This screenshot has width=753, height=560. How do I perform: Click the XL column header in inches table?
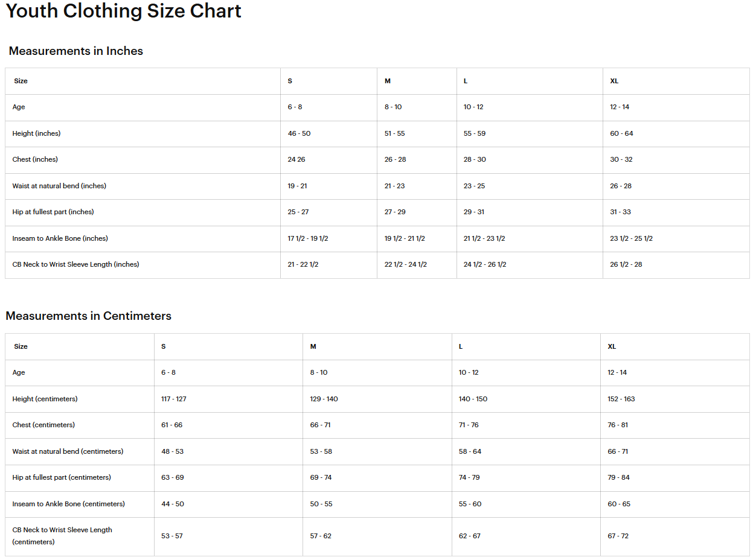(614, 81)
